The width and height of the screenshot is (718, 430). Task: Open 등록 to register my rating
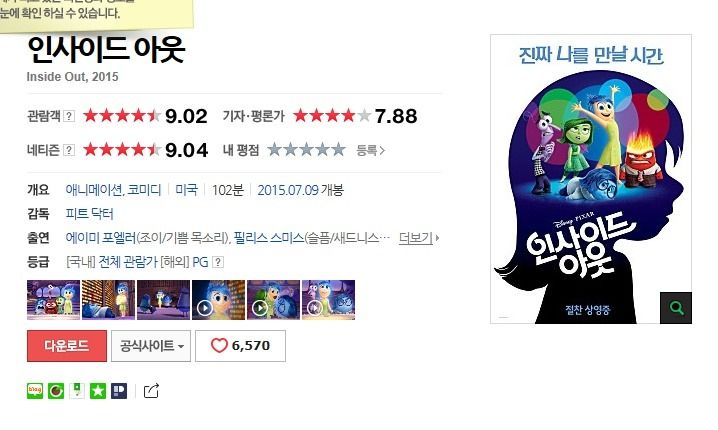[x=370, y=150]
